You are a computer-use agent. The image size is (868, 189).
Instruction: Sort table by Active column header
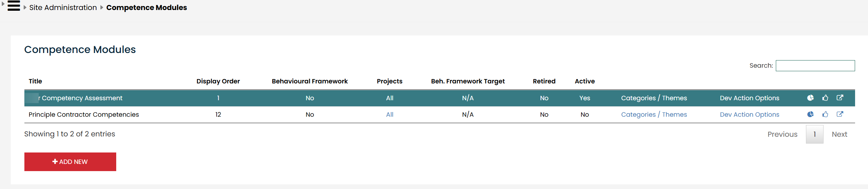coord(585,81)
